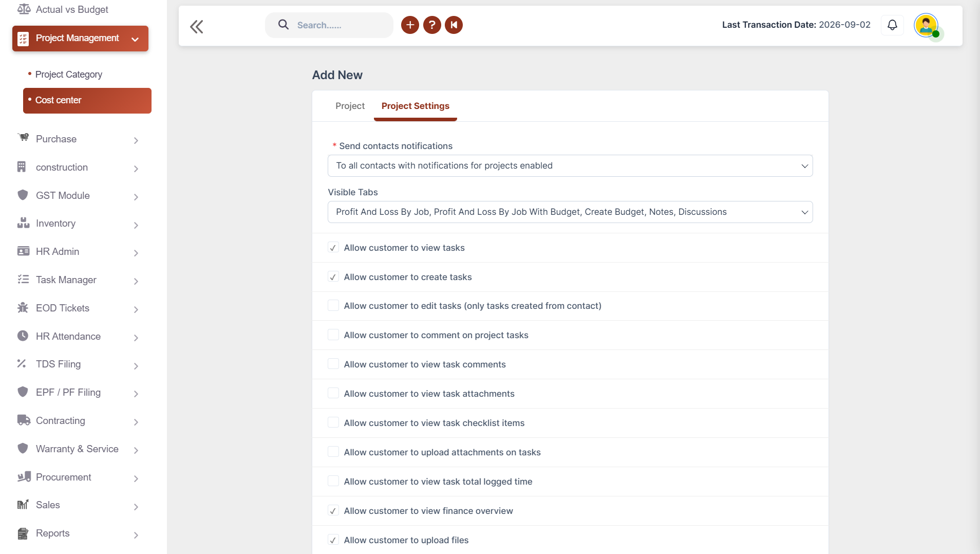Uncheck Allow customer to upload files
Screen dimensions: 980x554
tap(333, 540)
